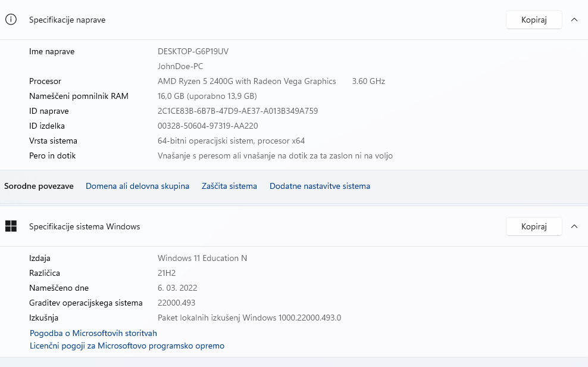Click the Procesor label
Screen dimensions: 588x367
[45, 82]
